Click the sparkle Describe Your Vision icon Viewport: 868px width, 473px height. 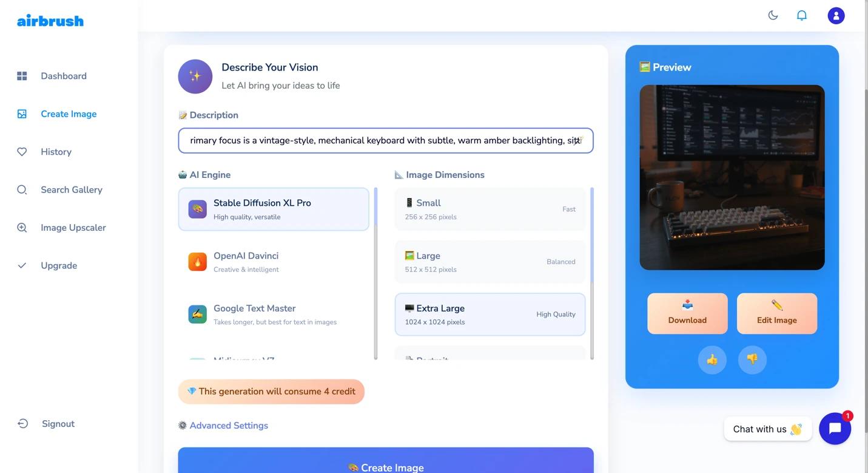195,77
